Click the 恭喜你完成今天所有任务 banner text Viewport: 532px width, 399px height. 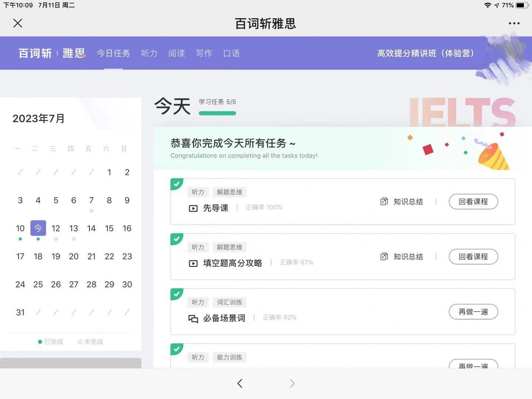point(233,143)
